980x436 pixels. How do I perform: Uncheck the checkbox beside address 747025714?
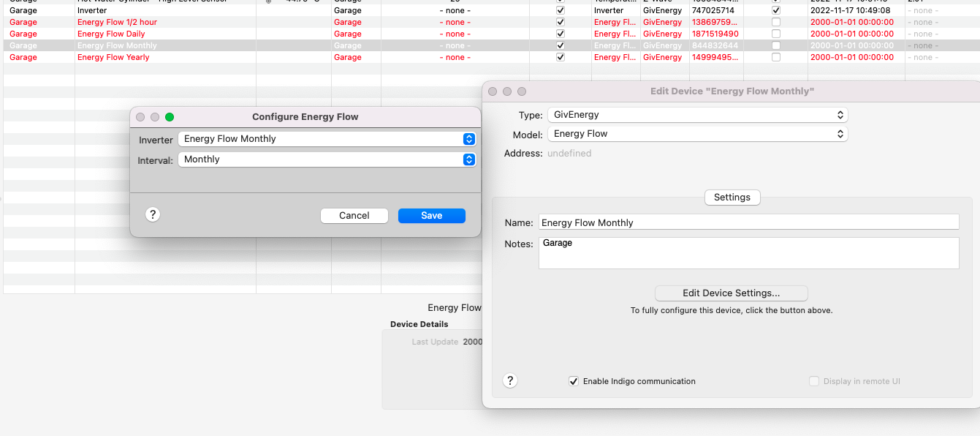coord(776,11)
